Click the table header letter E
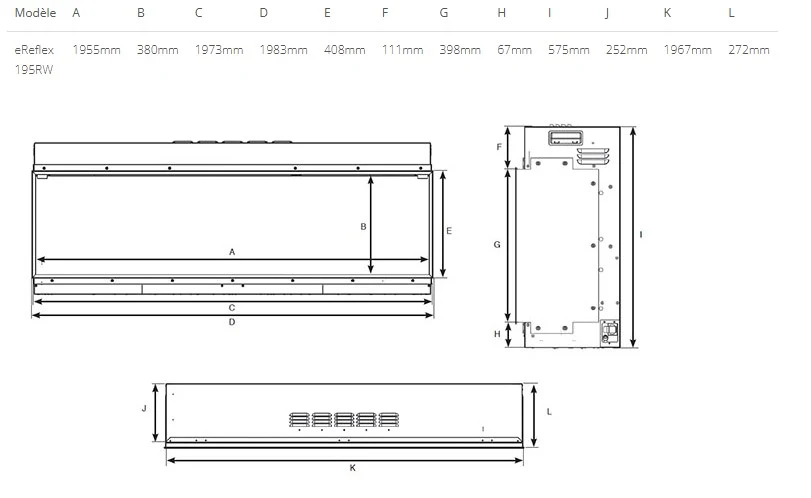811x498 pixels. (x=327, y=13)
